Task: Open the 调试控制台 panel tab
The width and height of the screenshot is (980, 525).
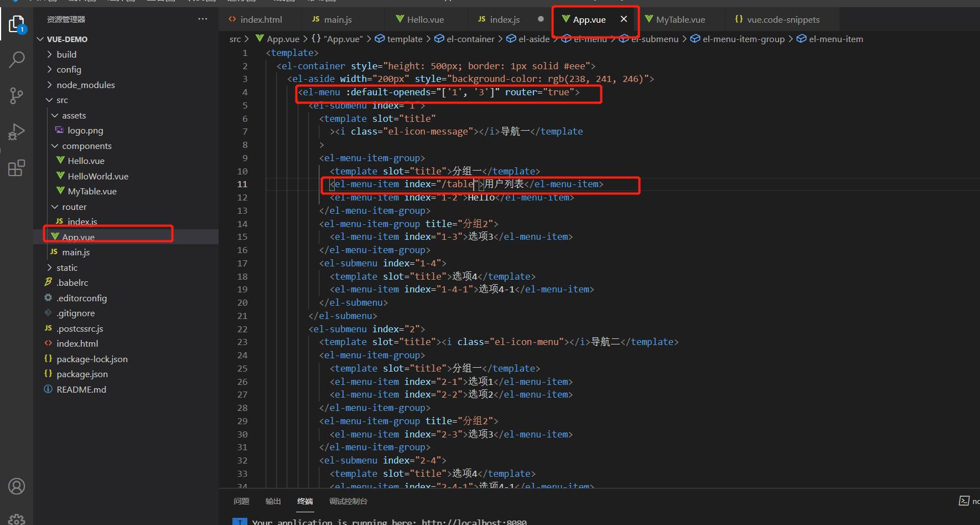Action: coord(348,501)
